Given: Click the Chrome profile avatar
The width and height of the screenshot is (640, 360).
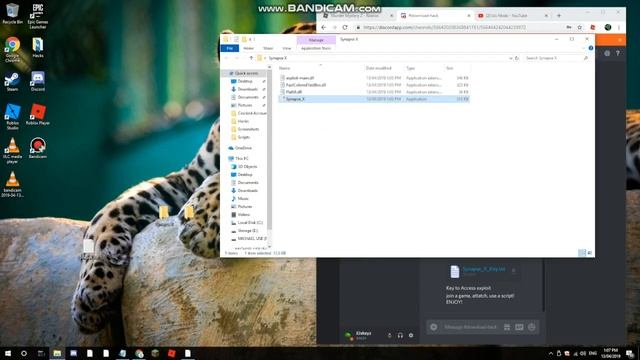Looking at the screenshot, I should 608,27.
